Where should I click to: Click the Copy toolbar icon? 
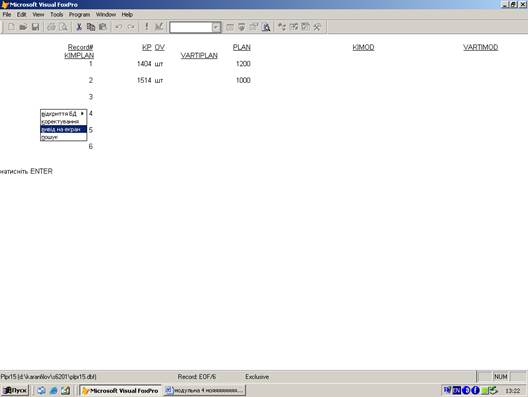[x=91, y=27]
